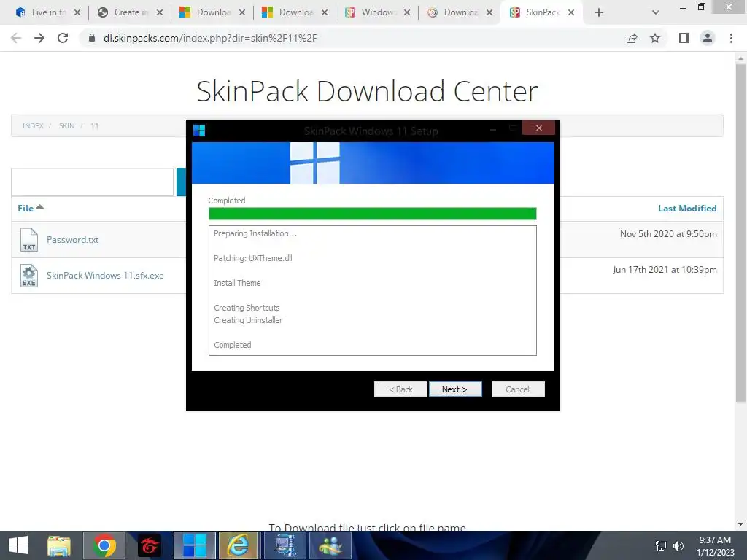Click the page vertical scrollbar

pos(740,233)
